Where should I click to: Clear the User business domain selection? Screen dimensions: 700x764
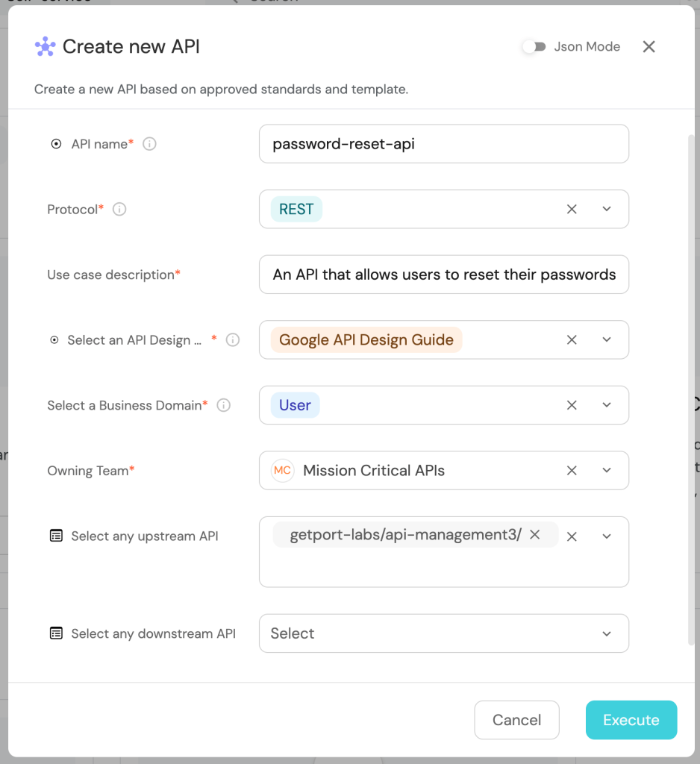(572, 406)
